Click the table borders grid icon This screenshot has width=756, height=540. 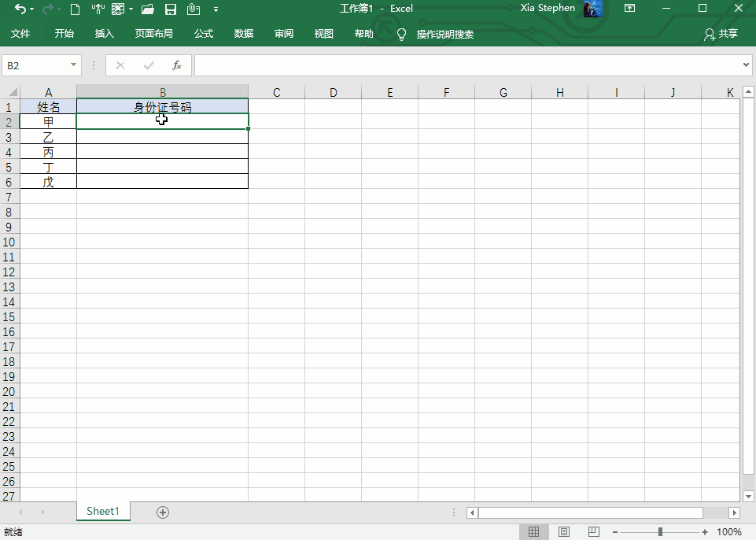(x=118, y=9)
